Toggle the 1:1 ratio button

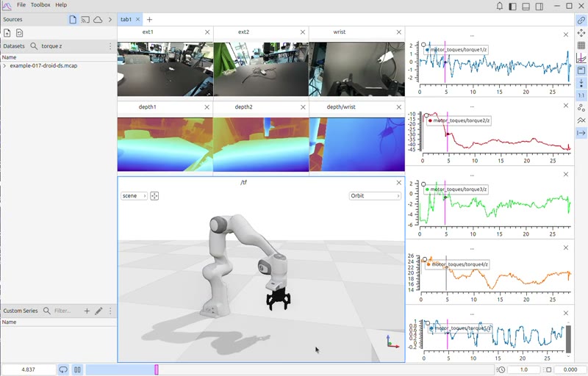[581, 95]
